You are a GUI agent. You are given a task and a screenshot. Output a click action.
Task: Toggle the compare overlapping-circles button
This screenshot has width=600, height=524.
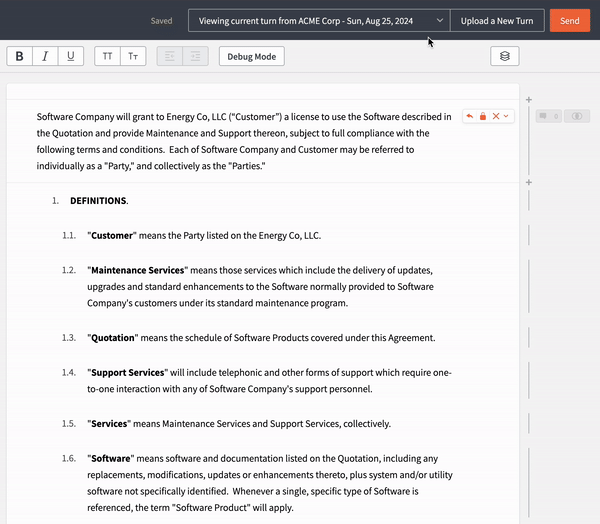pos(577,116)
